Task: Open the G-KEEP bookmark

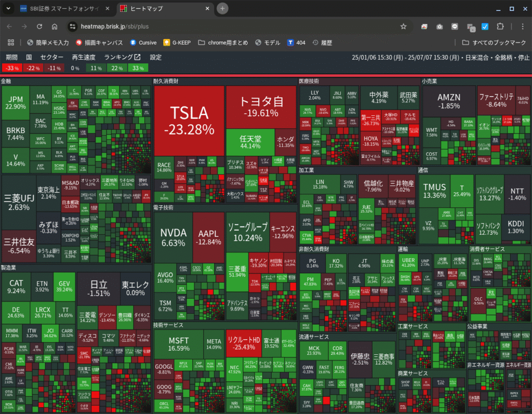Action: point(177,43)
